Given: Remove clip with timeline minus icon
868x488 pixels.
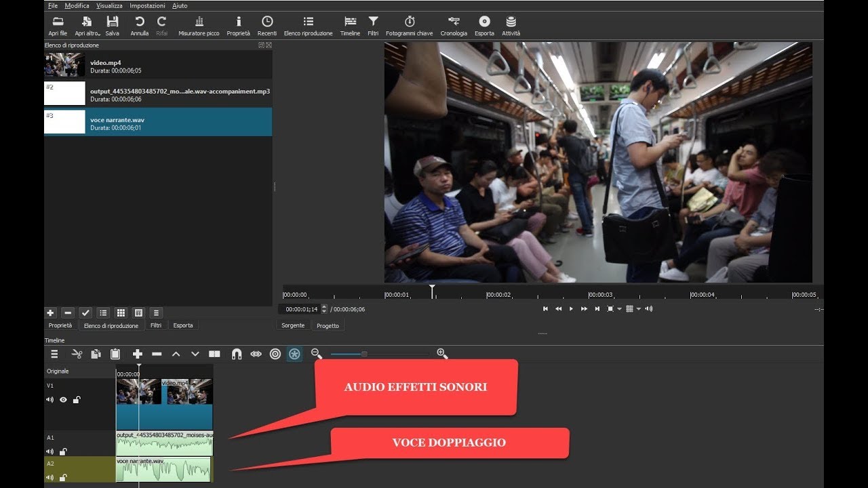Looking at the screenshot, I should pos(157,354).
